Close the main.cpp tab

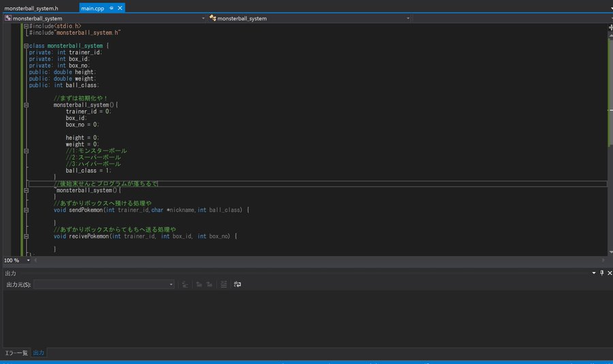[121, 8]
